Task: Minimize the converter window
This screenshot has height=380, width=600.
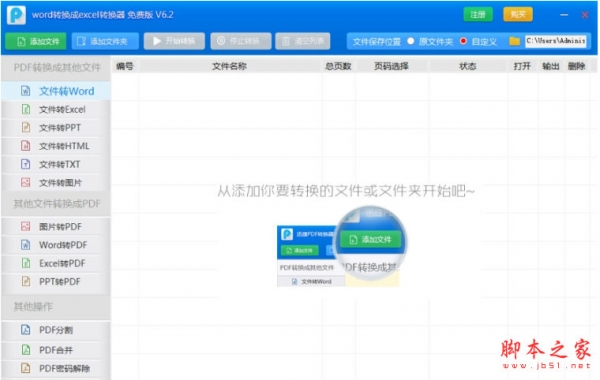Action: point(564,15)
